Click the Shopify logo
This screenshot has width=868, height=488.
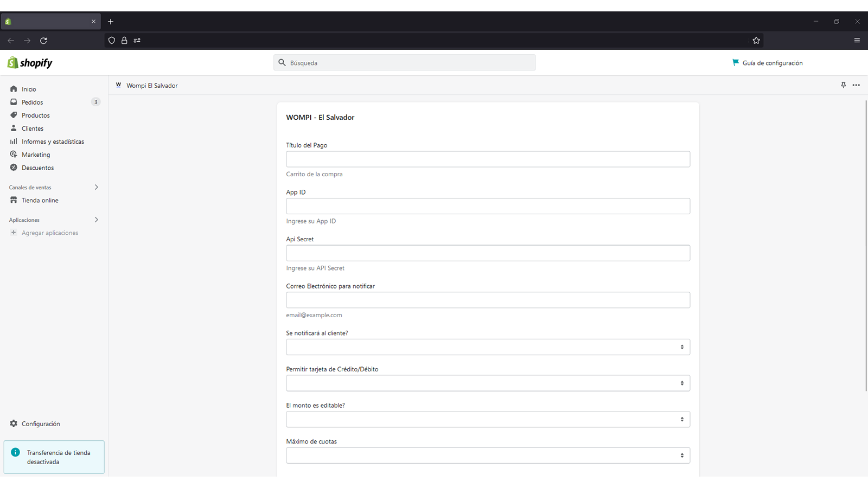(30, 63)
